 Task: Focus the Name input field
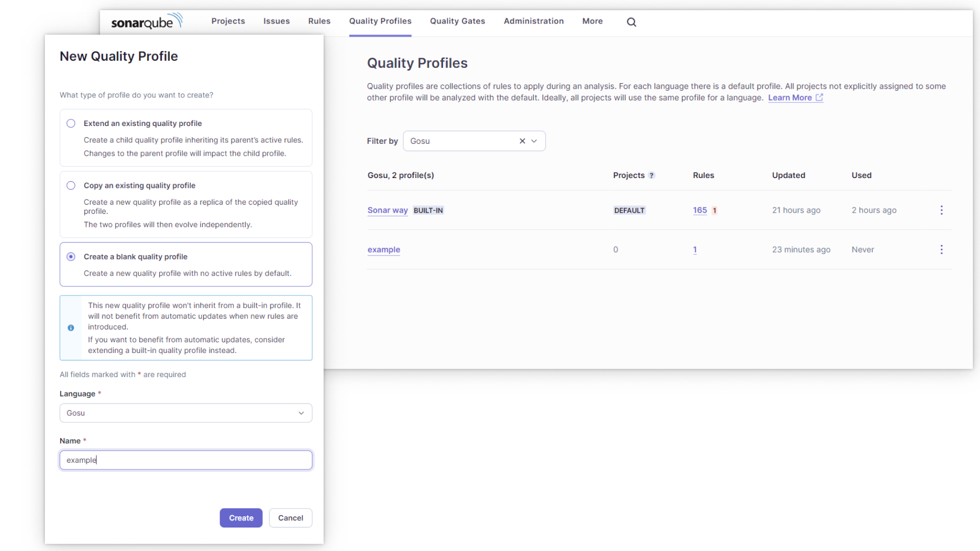coord(186,460)
